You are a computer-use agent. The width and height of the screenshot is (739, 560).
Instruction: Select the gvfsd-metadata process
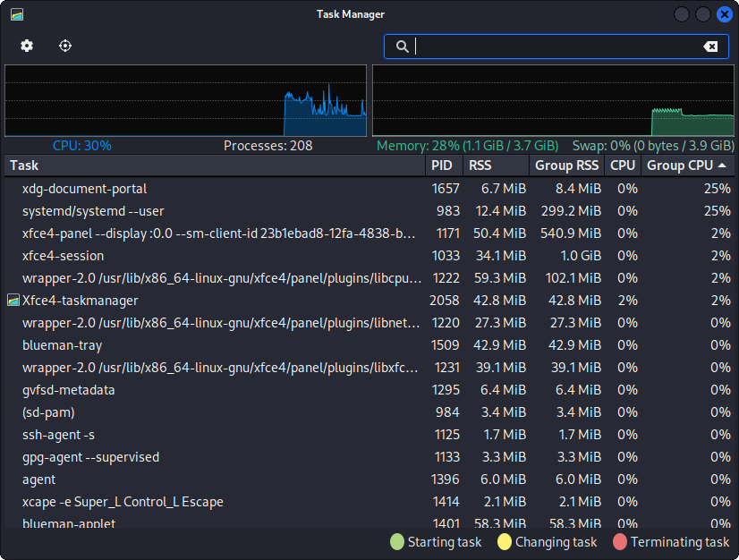[369, 390]
